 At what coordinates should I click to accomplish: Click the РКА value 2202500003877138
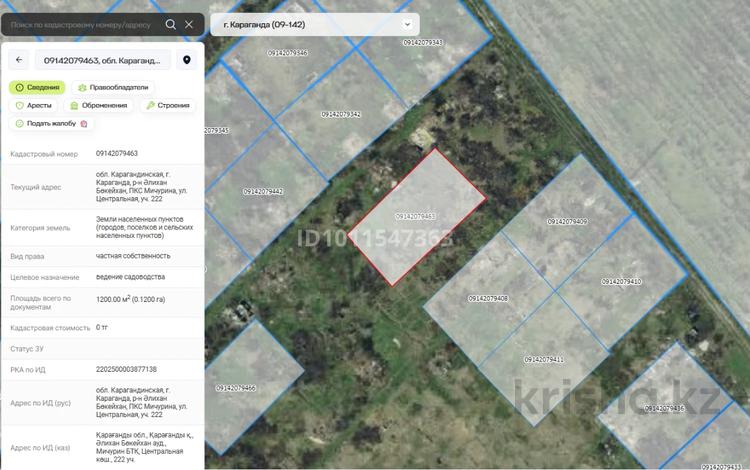tap(126, 370)
